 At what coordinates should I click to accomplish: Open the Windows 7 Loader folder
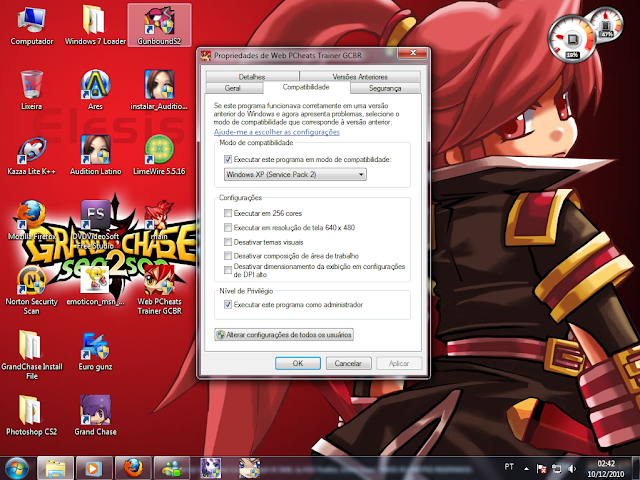coord(95,25)
